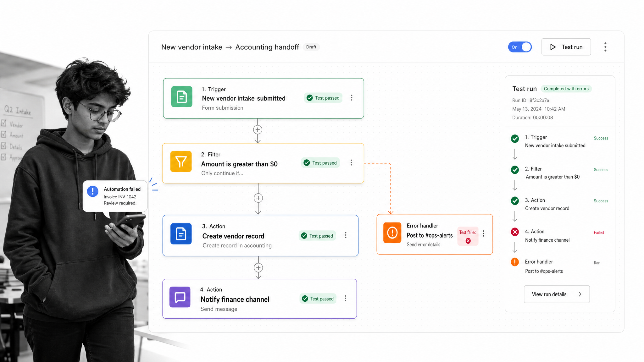Select the orange Error handler alert icon
Viewport: 644px width, 362px height.
tap(392, 233)
